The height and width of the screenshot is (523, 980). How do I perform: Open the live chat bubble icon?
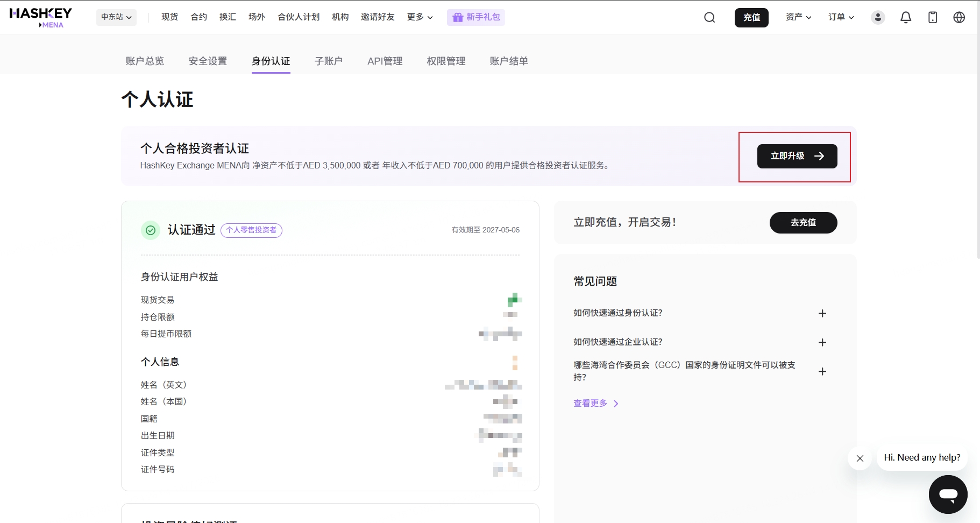tap(948, 494)
